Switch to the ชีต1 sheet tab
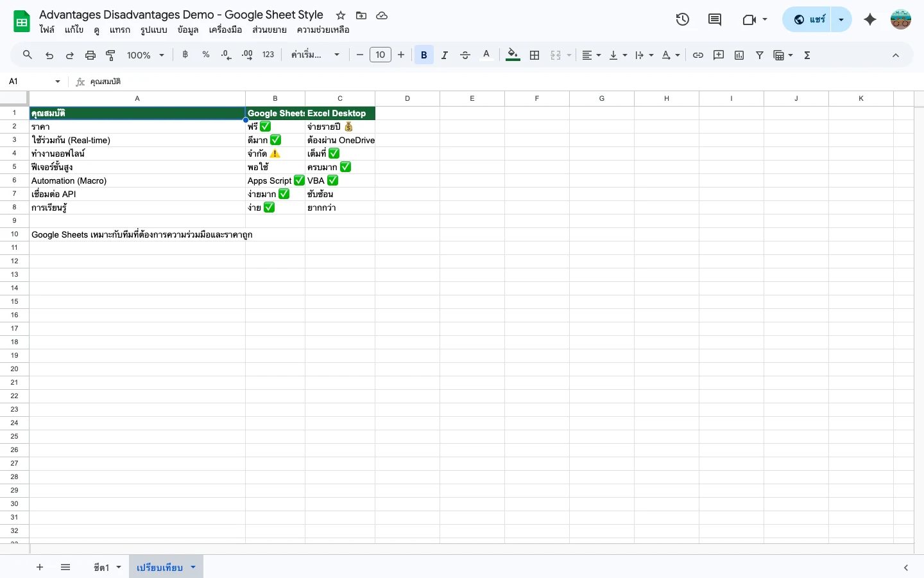The image size is (924, 578). point(101,567)
